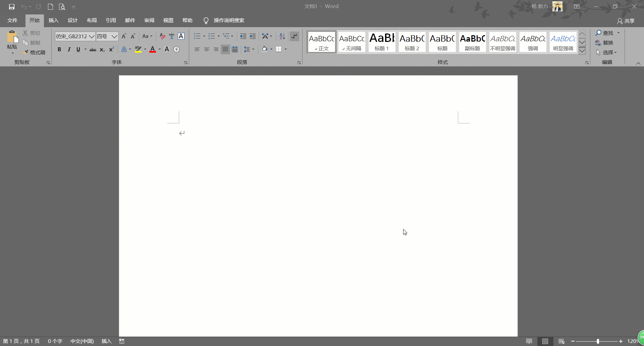
Task: Open Replace (替换) tool
Action: (604, 43)
